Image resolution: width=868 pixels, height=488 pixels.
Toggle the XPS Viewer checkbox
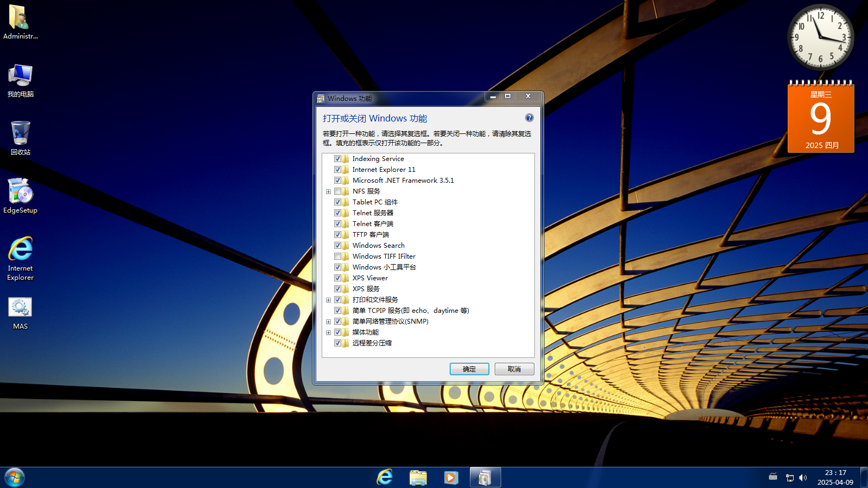click(x=337, y=278)
